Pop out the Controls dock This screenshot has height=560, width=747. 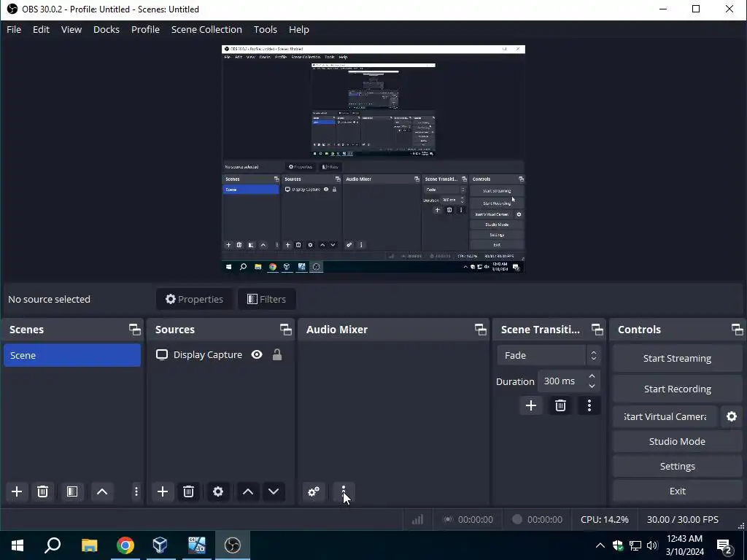point(738,330)
